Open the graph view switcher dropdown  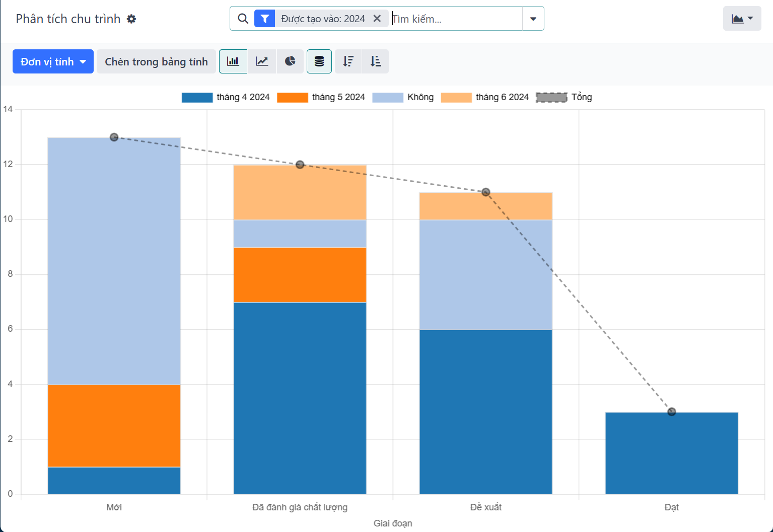(x=742, y=19)
